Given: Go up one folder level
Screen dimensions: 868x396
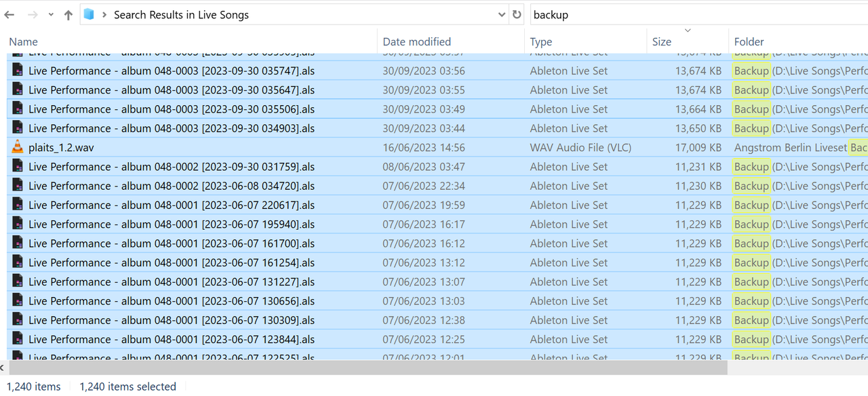Looking at the screenshot, I should click(68, 14).
